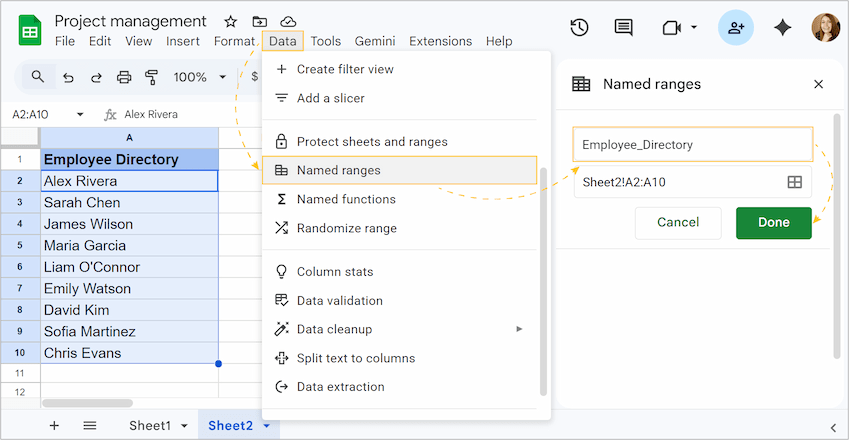Click the Cancel button
Image resolution: width=849 pixels, height=440 pixels.
(x=678, y=222)
